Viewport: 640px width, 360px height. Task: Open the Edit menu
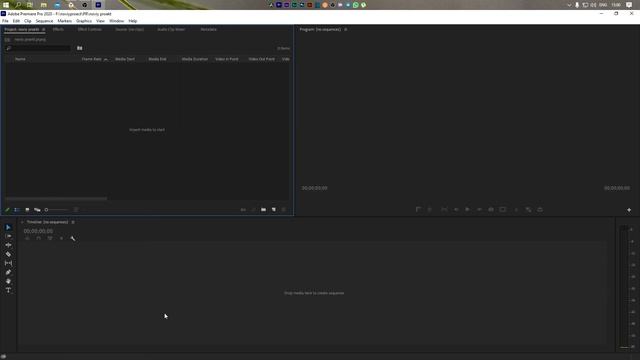pos(16,21)
